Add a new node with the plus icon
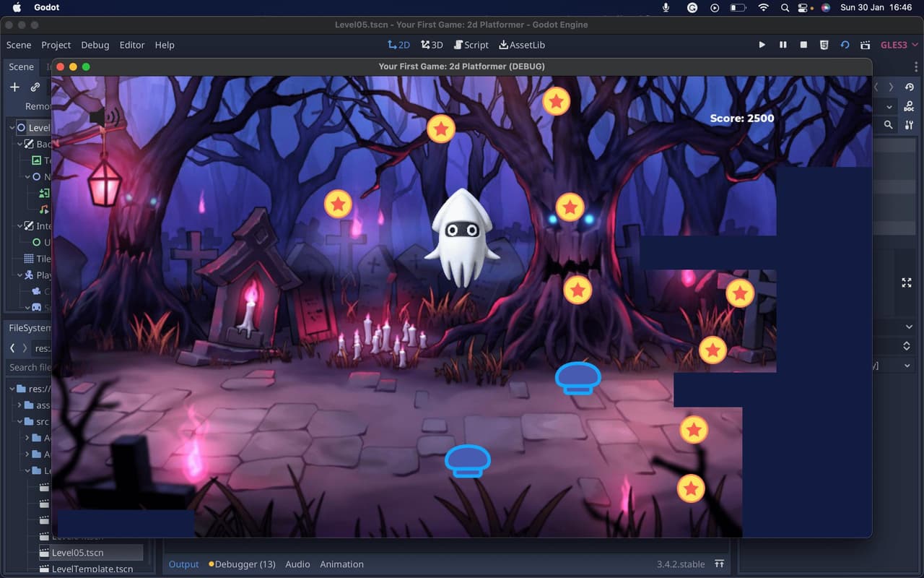This screenshot has width=924, height=578. click(x=14, y=87)
